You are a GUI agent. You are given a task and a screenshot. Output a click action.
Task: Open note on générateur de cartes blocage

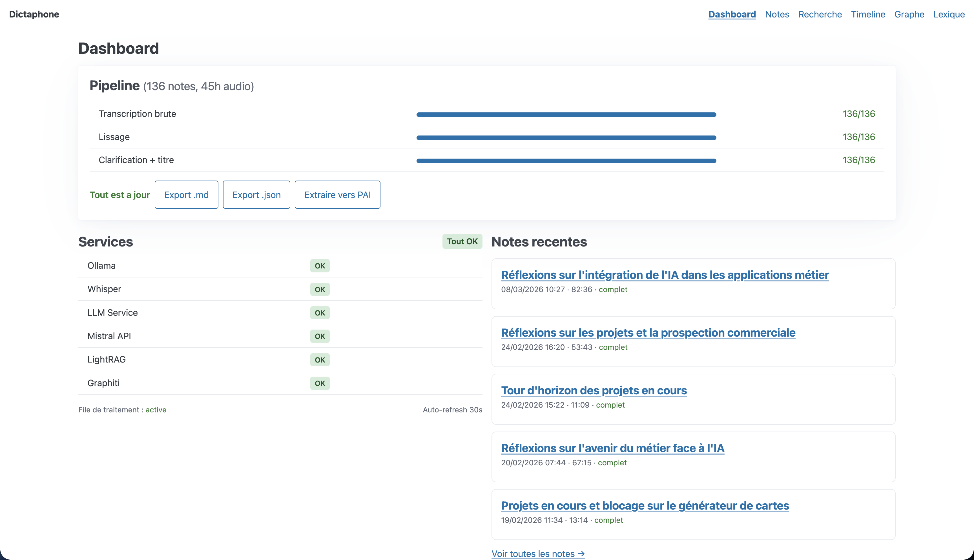click(645, 505)
